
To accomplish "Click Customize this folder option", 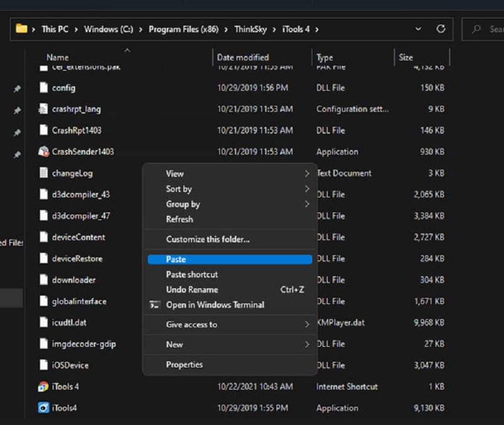I will pyautogui.click(x=208, y=239).
